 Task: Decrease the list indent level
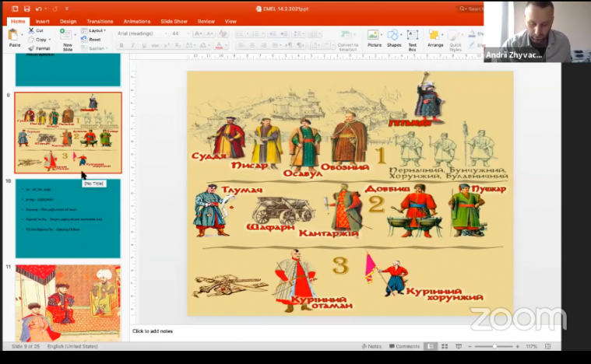pos(273,34)
